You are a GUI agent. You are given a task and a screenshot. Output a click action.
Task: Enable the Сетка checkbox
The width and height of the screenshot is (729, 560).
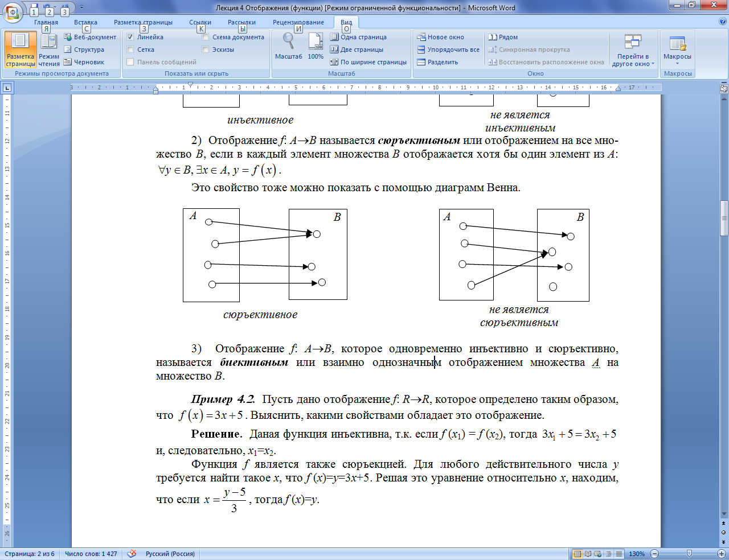(130, 50)
